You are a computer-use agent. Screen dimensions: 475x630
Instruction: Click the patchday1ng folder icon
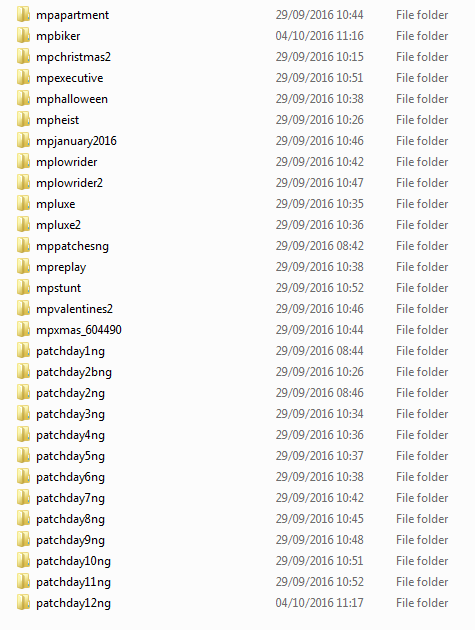click(23, 350)
